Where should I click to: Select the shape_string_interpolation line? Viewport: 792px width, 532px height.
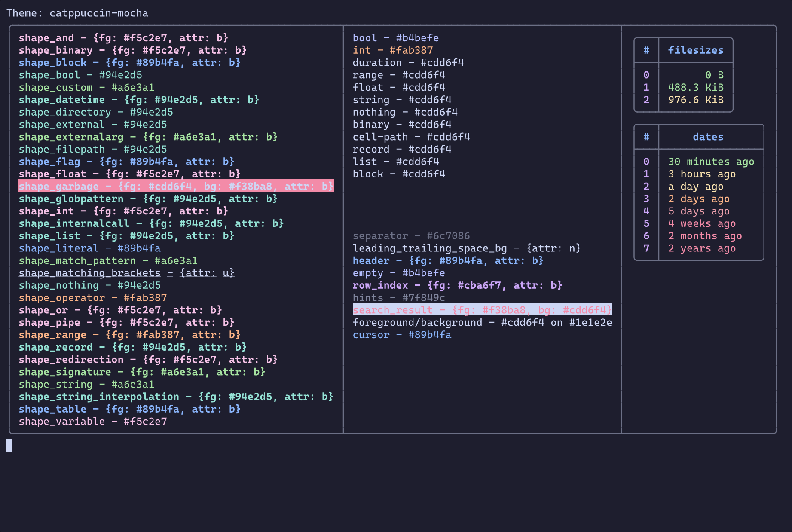pos(176,397)
